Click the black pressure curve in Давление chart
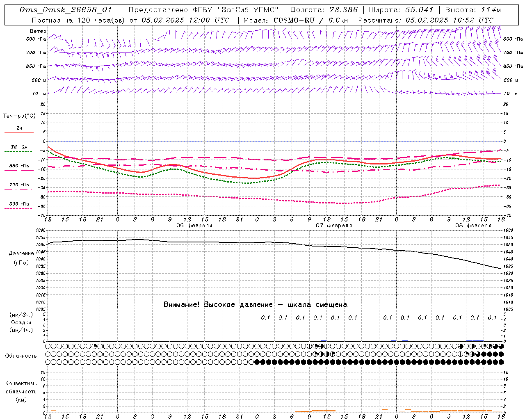 [x=275, y=242]
